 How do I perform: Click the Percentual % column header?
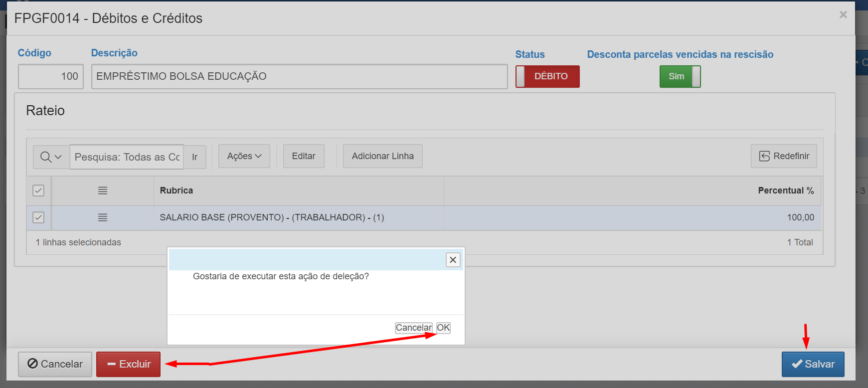coord(786,191)
